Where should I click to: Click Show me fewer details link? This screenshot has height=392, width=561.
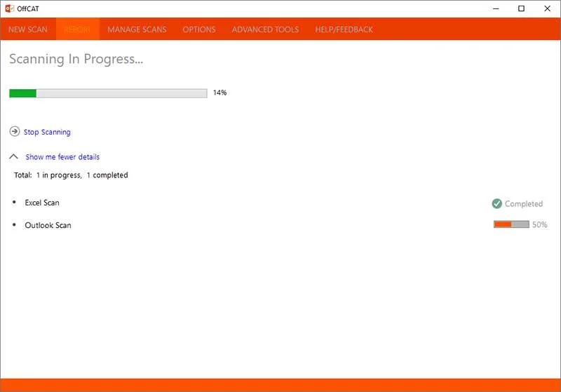[62, 156]
